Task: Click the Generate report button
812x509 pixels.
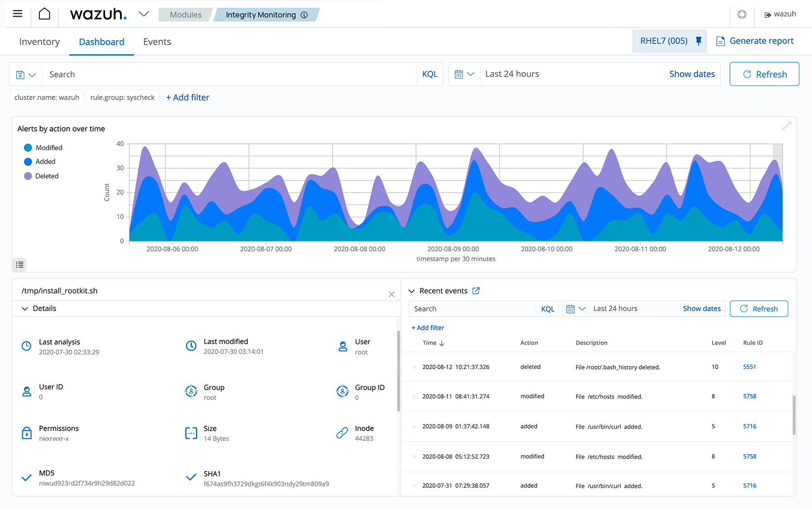Action: pyautogui.click(x=755, y=41)
